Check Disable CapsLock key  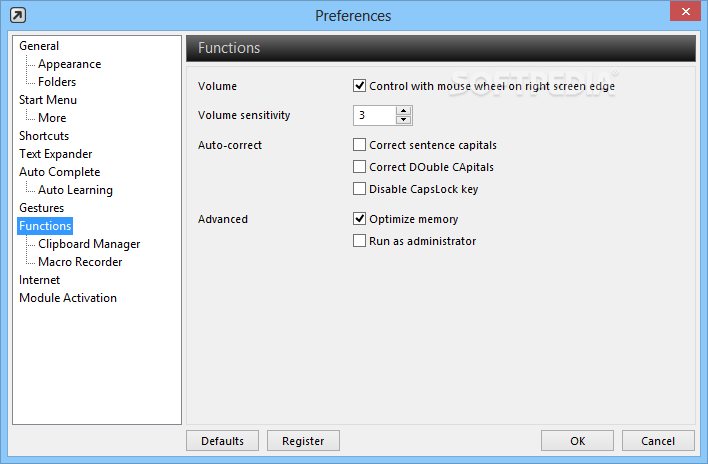point(359,189)
